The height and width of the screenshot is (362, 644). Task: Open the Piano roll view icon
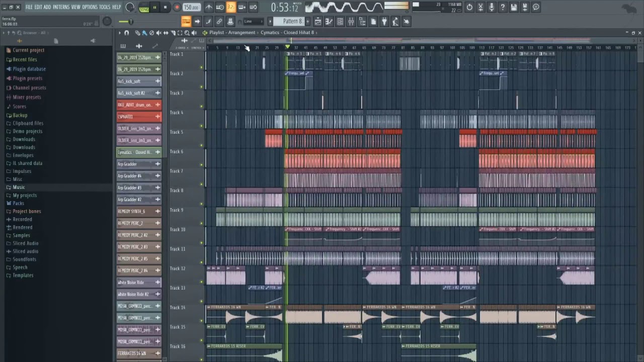(x=329, y=21)
